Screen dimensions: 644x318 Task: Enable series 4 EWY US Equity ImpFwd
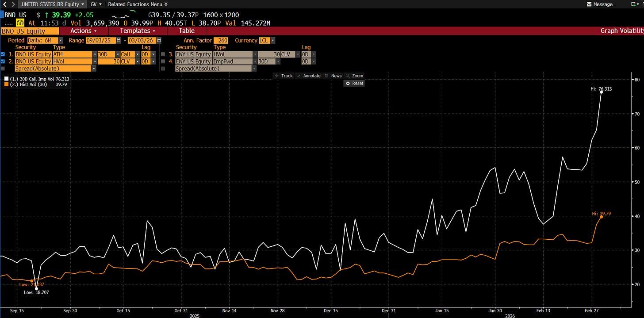click(164, 61)
